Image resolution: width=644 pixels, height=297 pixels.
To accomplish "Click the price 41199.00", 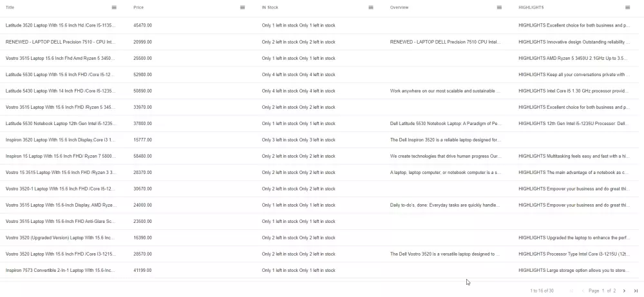I will (142, 271).
